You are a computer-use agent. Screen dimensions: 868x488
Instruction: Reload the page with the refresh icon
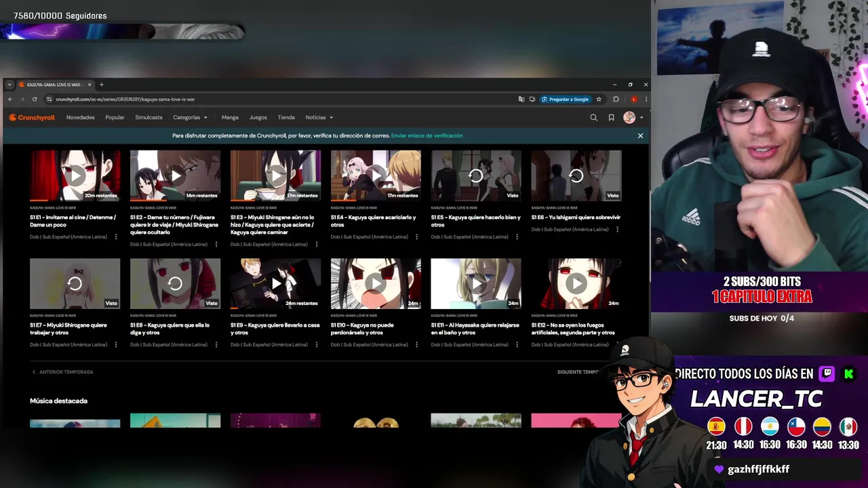35,99
